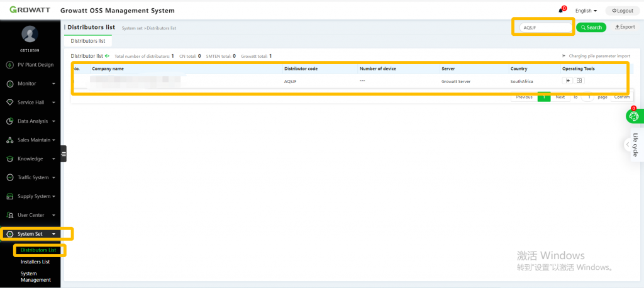Expand the User Center menu arrow
The image size is (644, 288).
tap(53, 215)
